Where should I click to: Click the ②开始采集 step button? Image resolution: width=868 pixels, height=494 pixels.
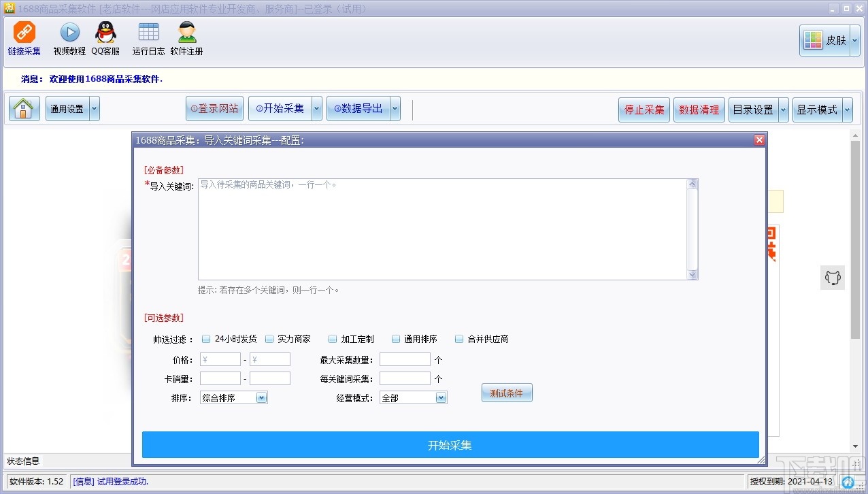[x=281, y=108]
